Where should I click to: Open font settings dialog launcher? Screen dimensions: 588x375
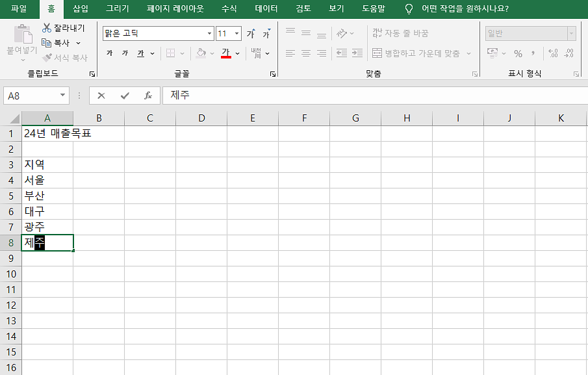pos(273,74)
